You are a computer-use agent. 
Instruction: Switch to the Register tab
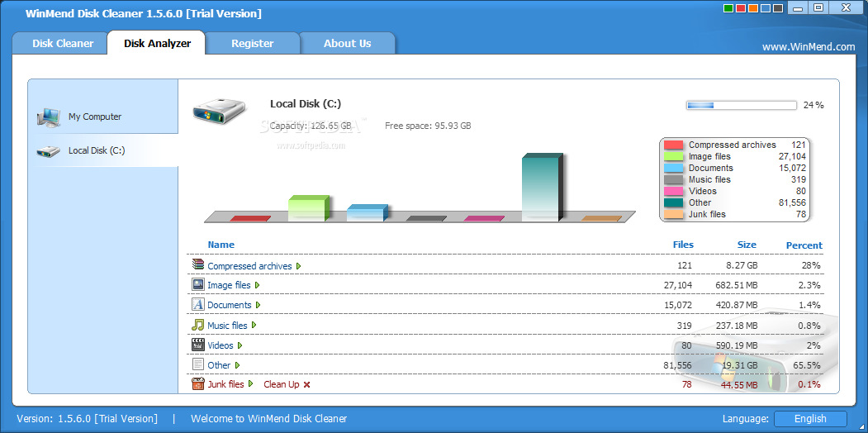(x=253, y=43)
